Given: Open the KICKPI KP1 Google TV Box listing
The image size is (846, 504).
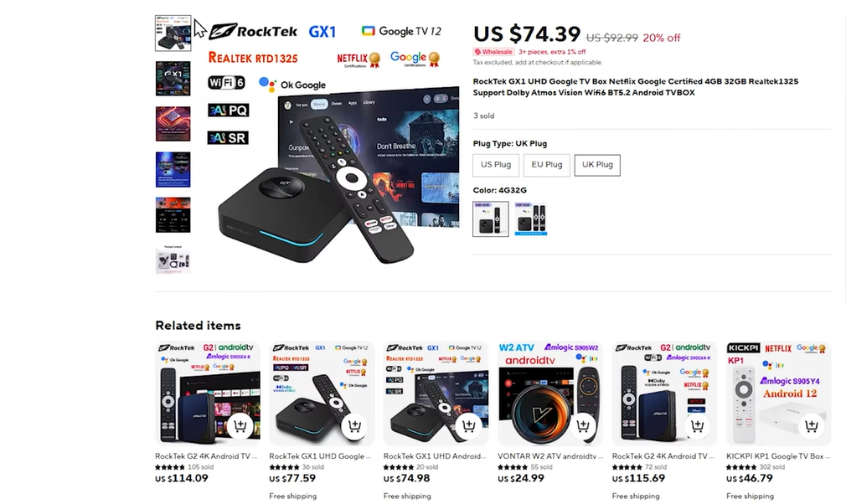Looking at the screenshot, I should 777,456.
